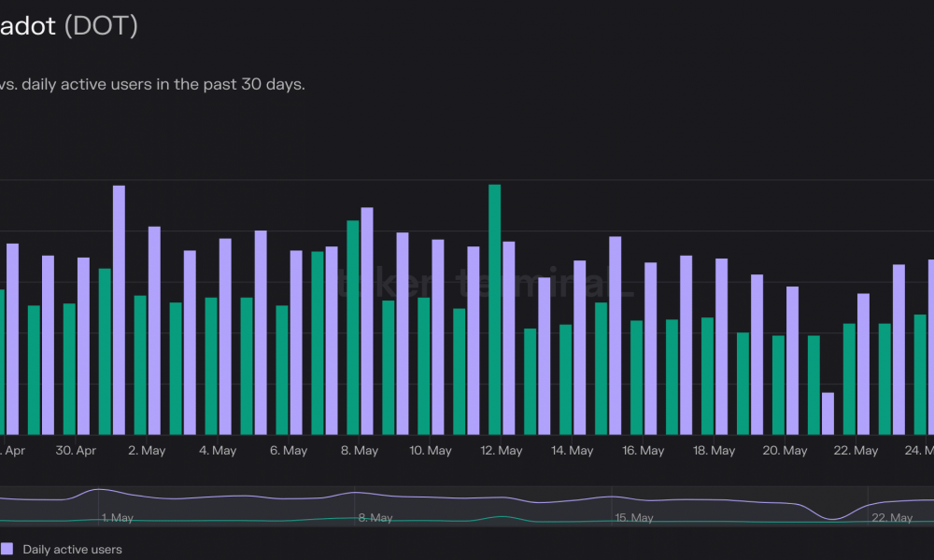The image size is (934, 560).
Task: Click the "8. May" label on the main x-axis
Action: tap(360, 451)
